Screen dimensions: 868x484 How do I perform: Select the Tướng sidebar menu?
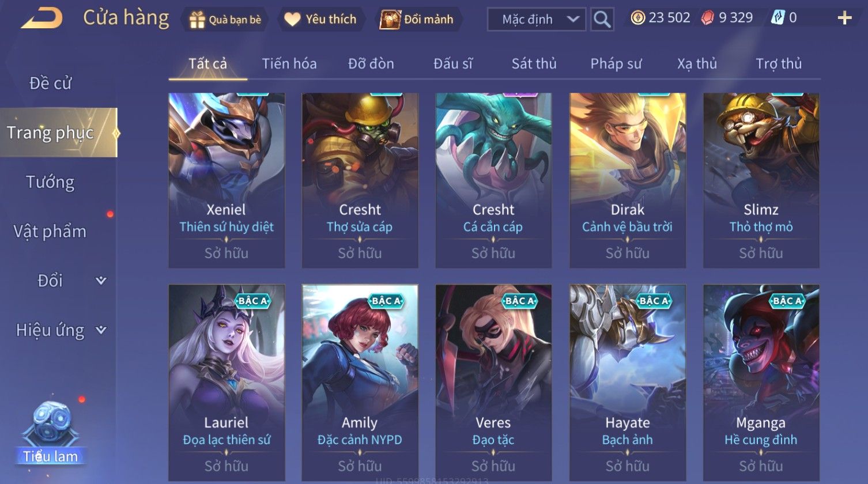coord(51,182)
